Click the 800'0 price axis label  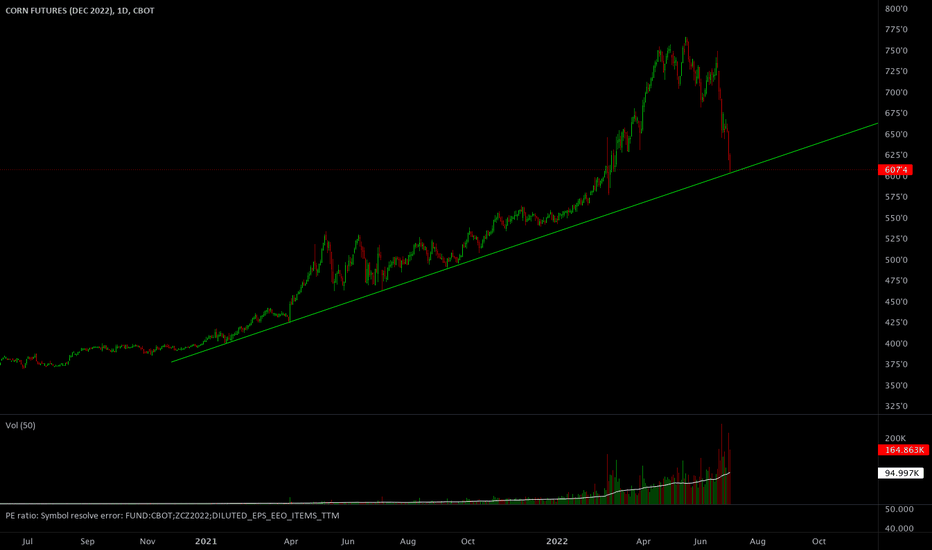tap(896, 9)
